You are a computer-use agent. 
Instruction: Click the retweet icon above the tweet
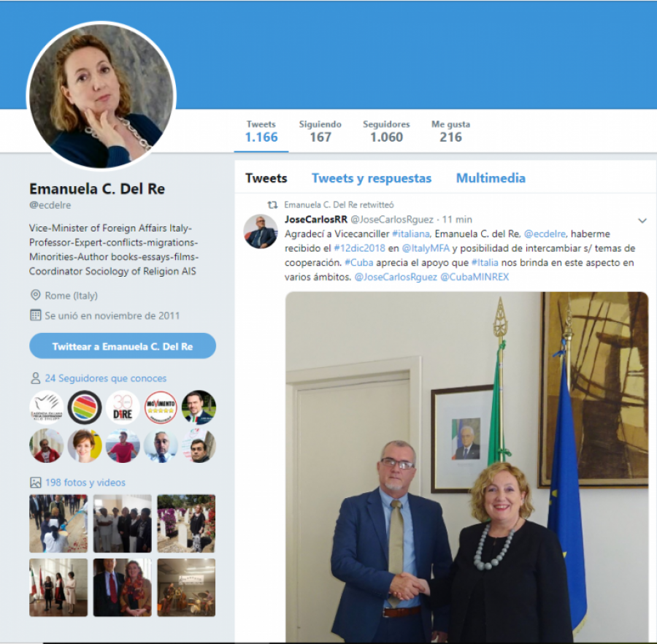coord(273,205)
